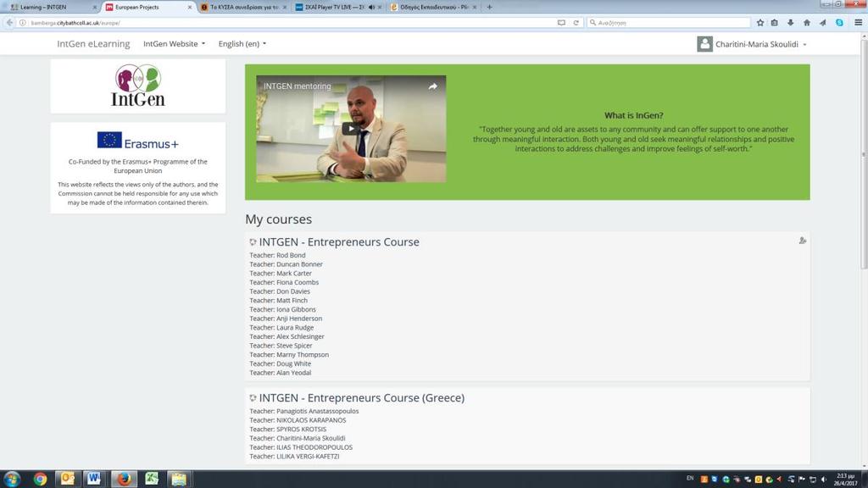
Task: Click the IntGen logo image
Action: (138, 86)
